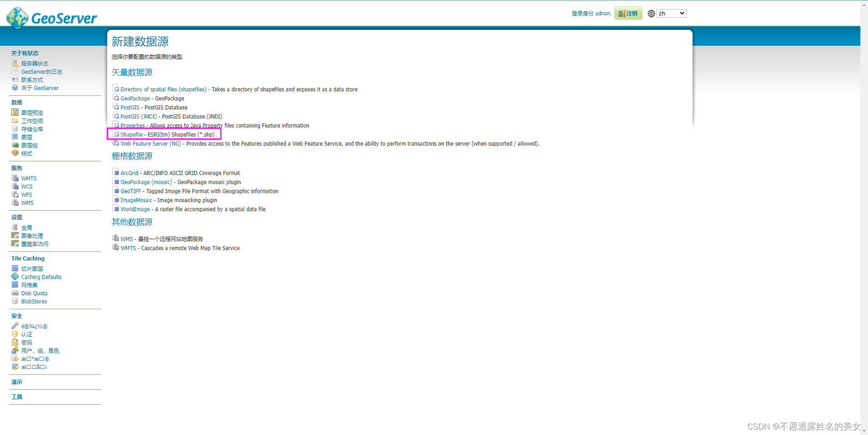Choose the ImageMosaic raster source
Image resolution: width=868 pixels, height=435 pixels.
tap(136, 200)
